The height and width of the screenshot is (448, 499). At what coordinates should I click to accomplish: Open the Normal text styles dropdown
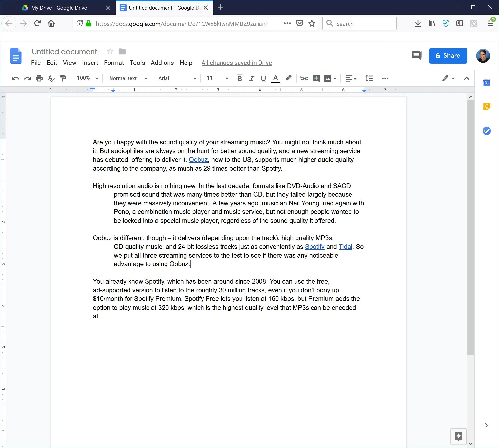pos(128,78)
